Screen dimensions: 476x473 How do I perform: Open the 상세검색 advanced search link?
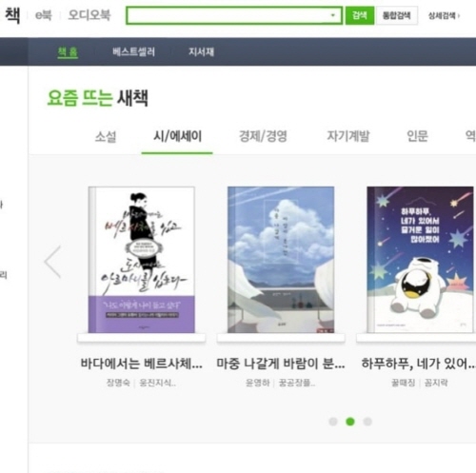click(x=444, y=15)
